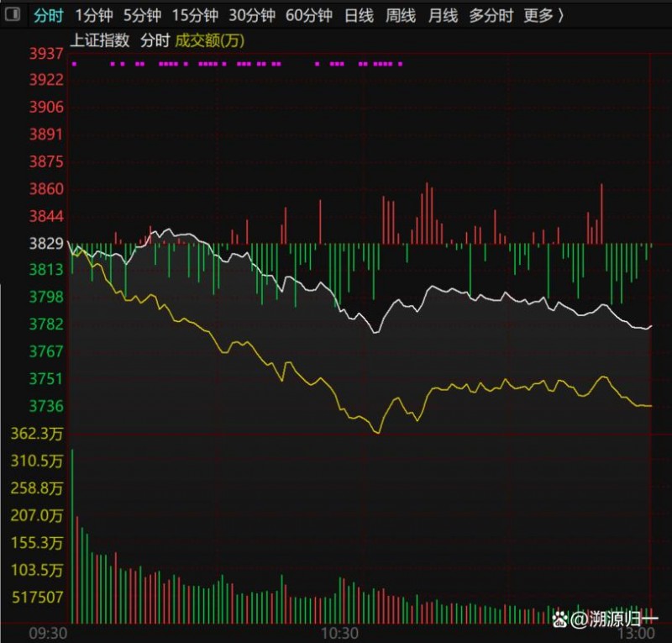Screen dimensions: 672x643
Task: Click the 09:30 opening time marker
Action: [49, 632]
